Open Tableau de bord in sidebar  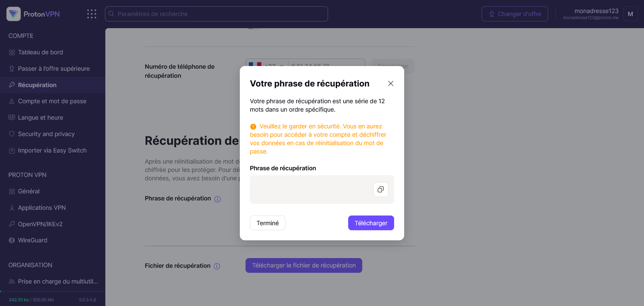40,52
